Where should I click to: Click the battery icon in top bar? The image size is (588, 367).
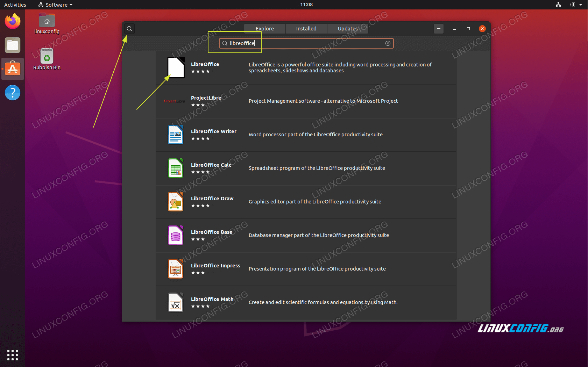click(573, 5)
